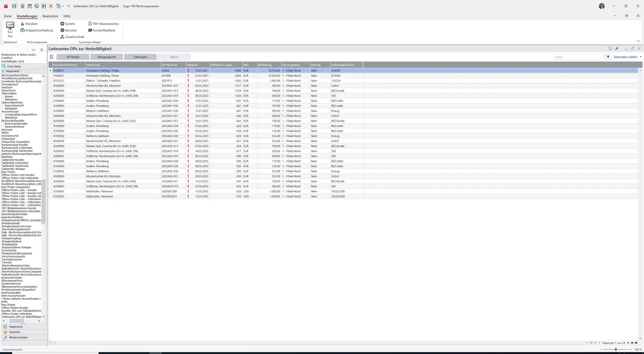Collapse the sidebar with the chevron arrow

click(x=33, y=50)
